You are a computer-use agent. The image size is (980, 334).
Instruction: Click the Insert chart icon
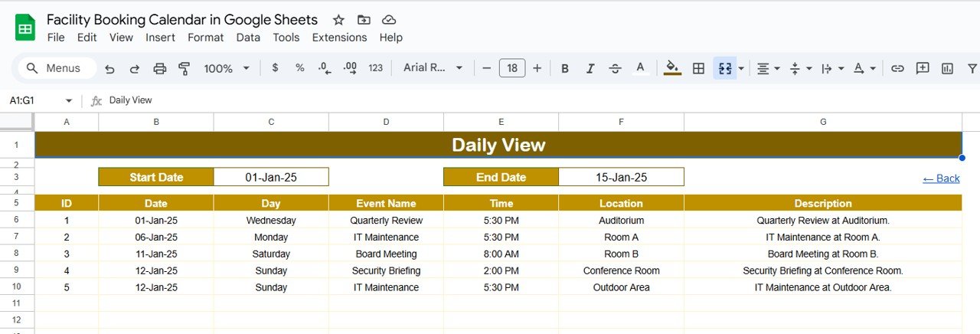click(x=948, y=68)
